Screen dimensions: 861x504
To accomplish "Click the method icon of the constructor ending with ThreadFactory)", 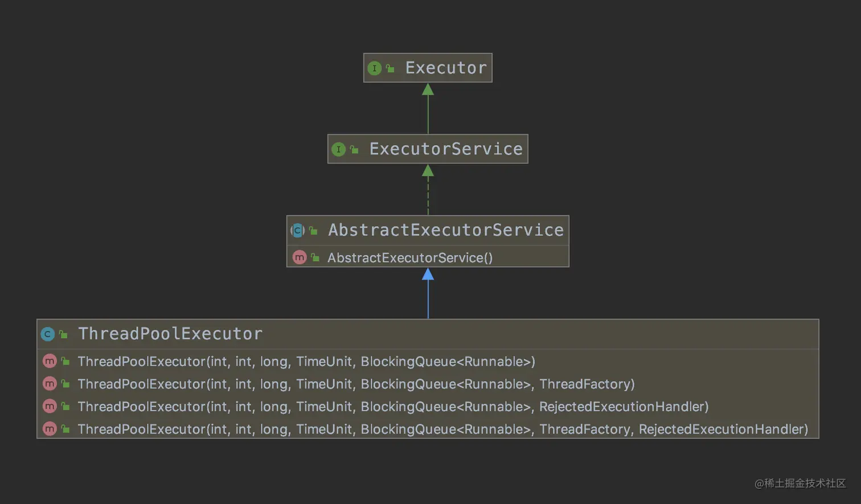I will (x=50, y=384).
